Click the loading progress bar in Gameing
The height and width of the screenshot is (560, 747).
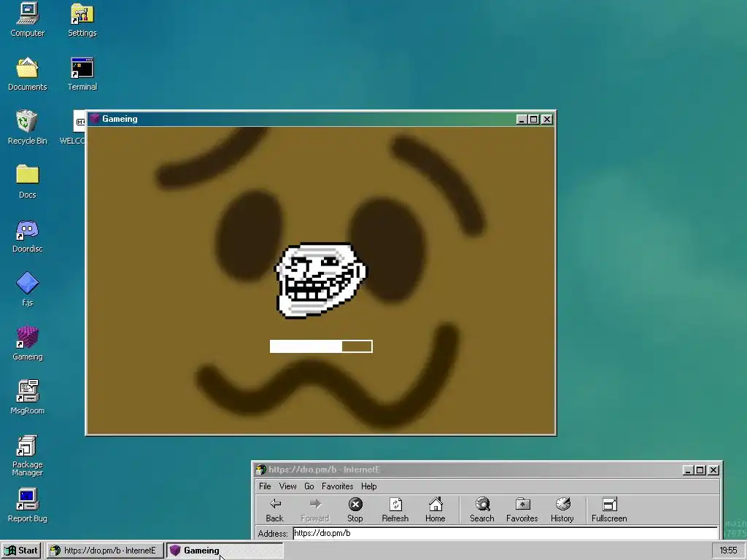[321, 346]
